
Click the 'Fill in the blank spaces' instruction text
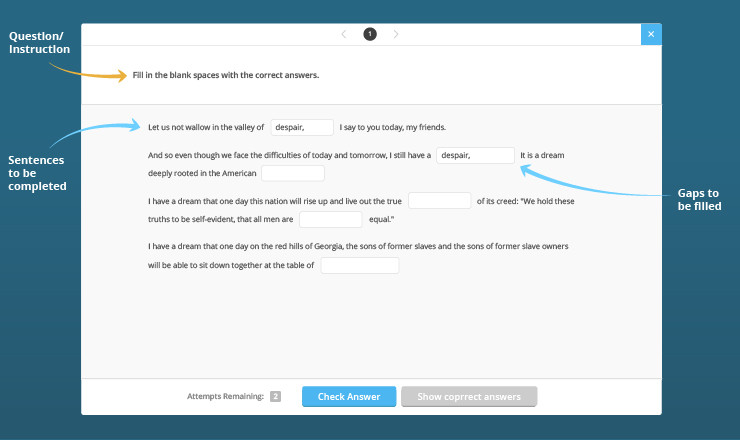(x=226, y=75)
